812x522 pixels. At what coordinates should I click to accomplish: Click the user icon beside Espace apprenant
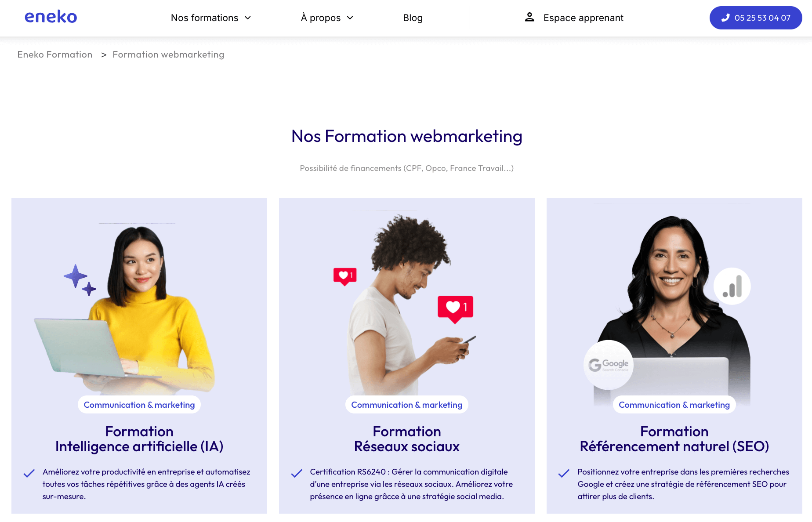coord(529,18)
